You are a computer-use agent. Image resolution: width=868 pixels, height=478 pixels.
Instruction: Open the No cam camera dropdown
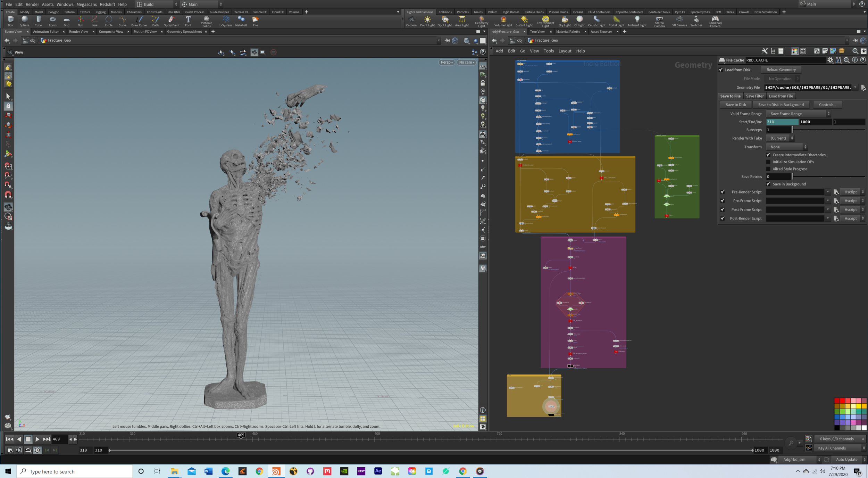(x=466, y=63)
